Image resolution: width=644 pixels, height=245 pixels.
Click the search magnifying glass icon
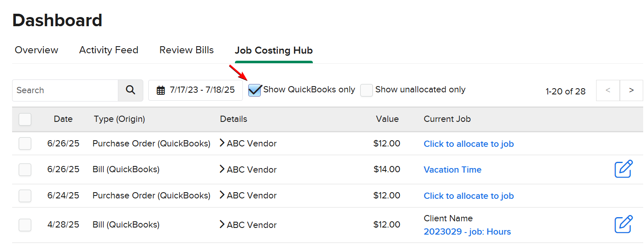click(x=130, y=90)
